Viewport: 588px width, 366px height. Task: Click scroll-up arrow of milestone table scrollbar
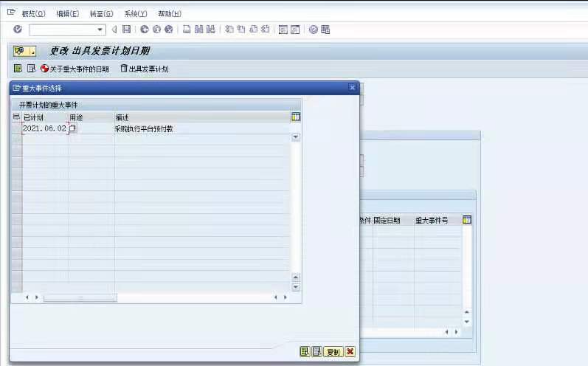click(296, 277)
